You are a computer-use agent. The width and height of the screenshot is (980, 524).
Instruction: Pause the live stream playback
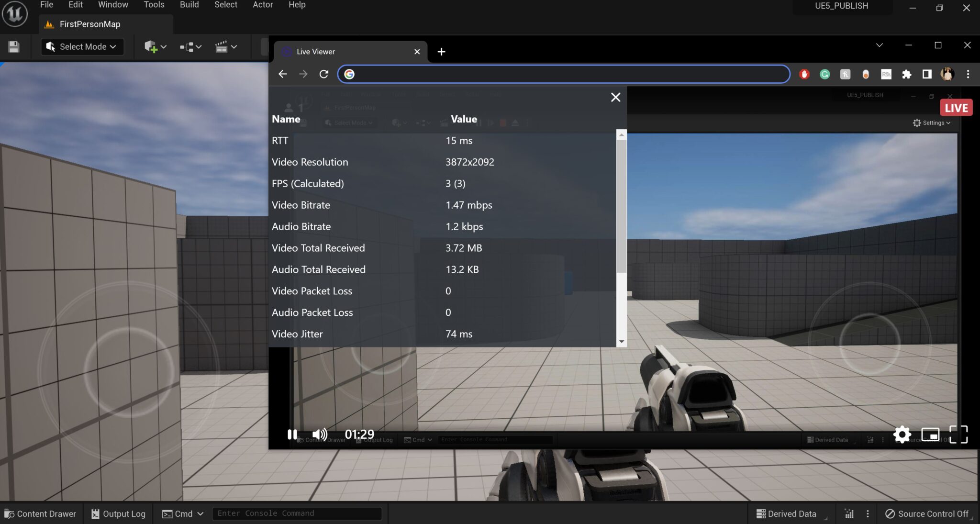coord(292,435)
